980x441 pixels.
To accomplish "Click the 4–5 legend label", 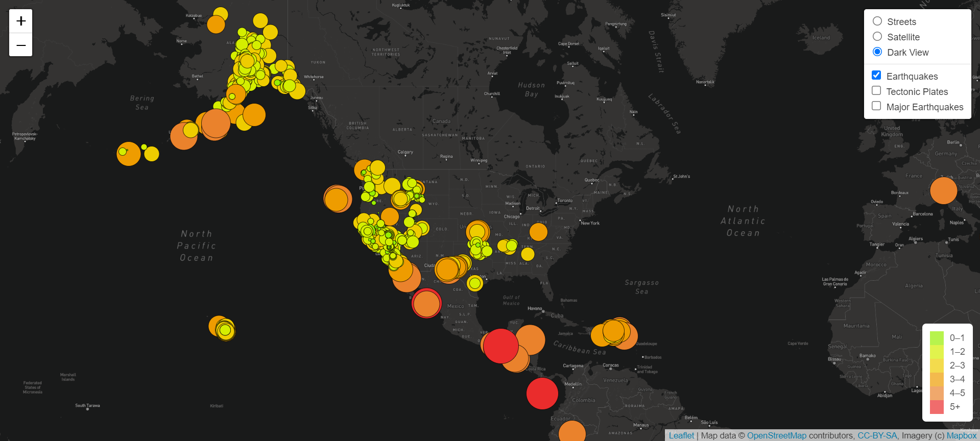I will 957,393.
